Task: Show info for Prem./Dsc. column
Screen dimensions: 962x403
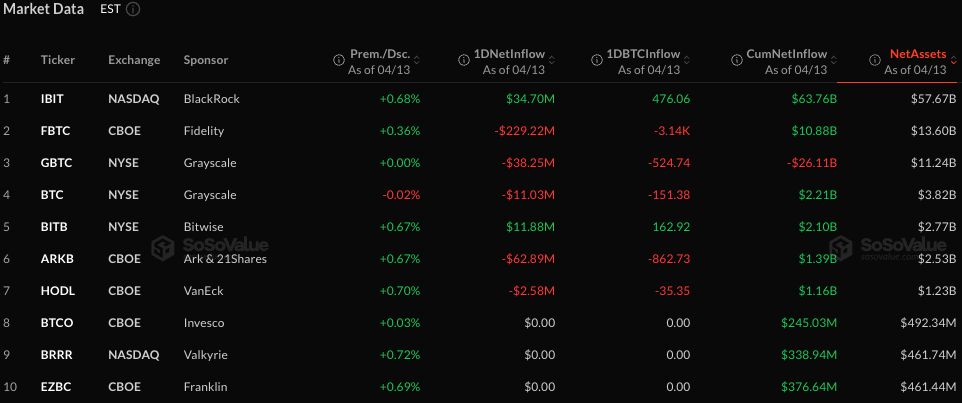Action: (x=337, y=60)
